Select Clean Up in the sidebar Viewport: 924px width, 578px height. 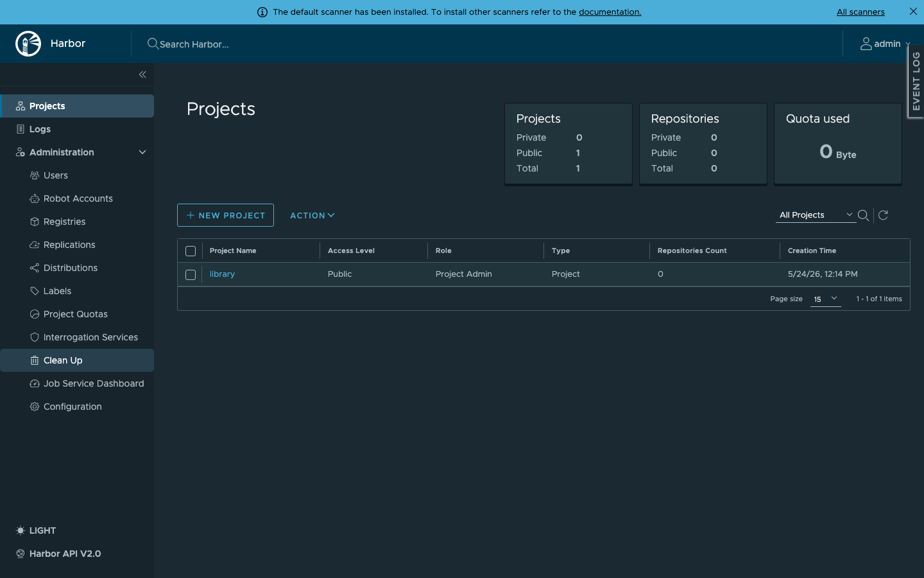tap(77, 360)
